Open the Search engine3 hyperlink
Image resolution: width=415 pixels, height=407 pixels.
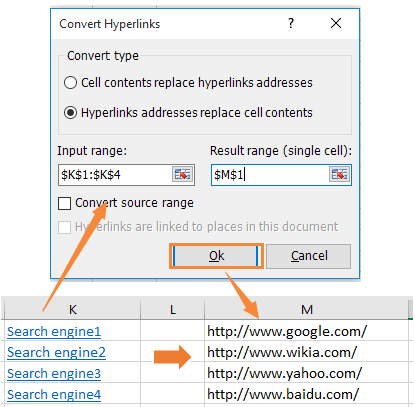click(x=54, y=374)
